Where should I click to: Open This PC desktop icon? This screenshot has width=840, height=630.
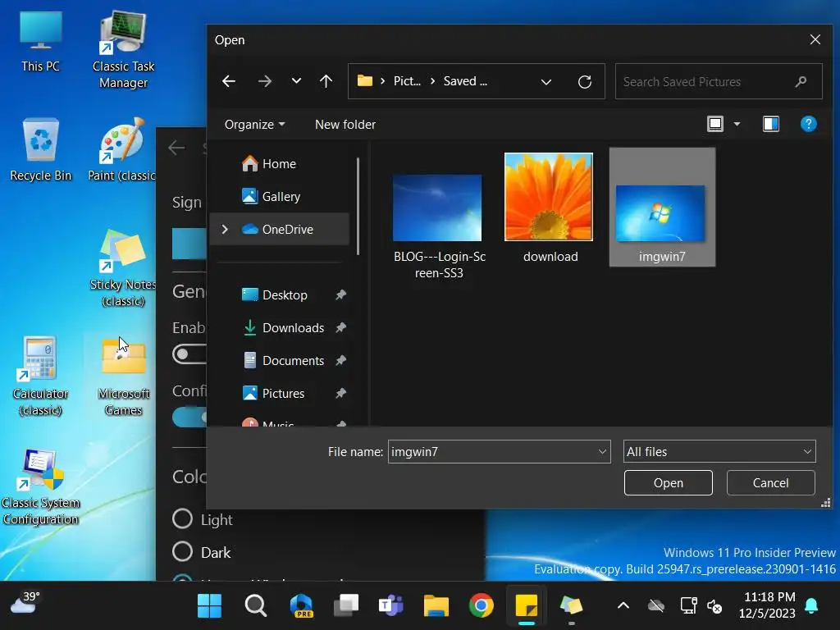point(41,42)
